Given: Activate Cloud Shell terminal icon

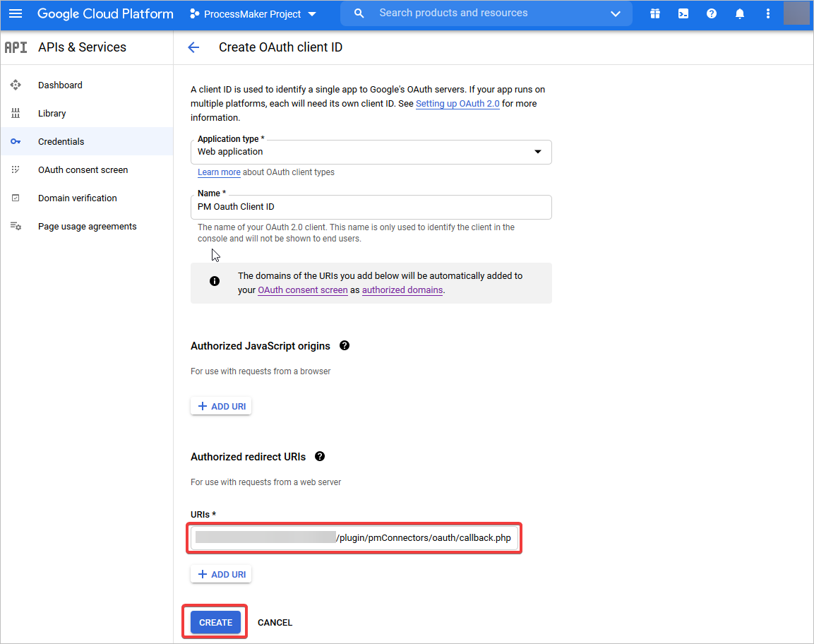Looking at the screenshot, I should click(x=683, y=13).
